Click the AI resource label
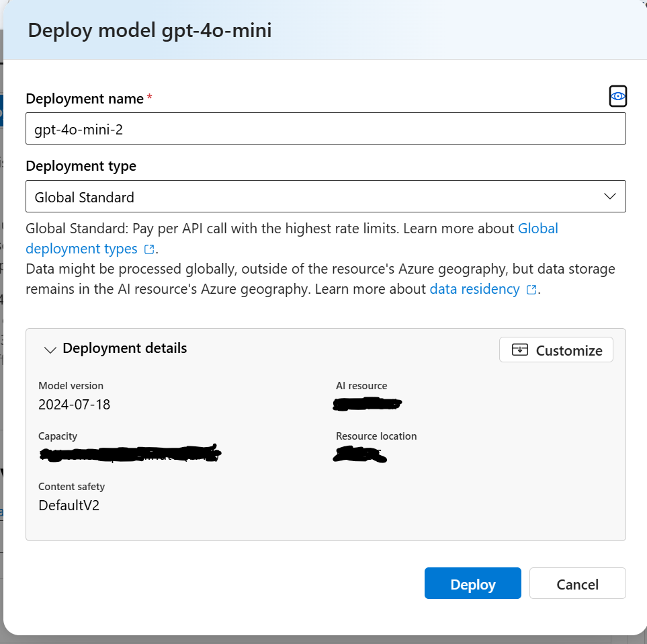The image size is (647, 644). 361,386
